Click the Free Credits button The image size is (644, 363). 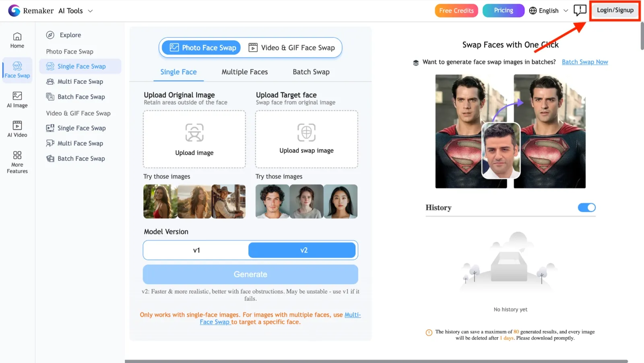coord(456,10)
